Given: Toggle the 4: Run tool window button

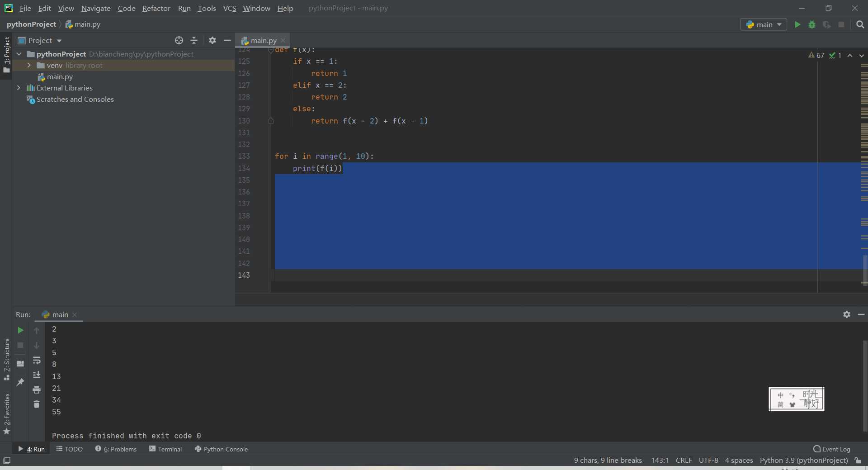Looking at the screenshot, I should tap(31, 449).
